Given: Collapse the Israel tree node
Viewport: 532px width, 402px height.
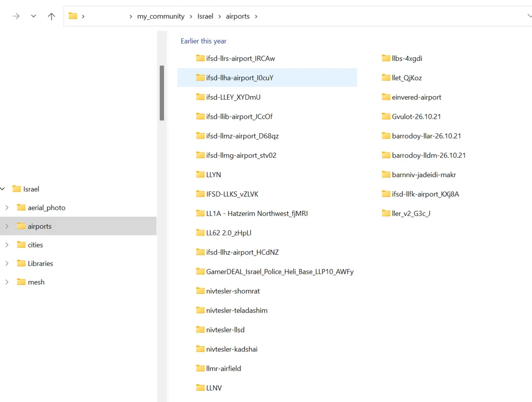Looking at the screenshot, I should tap(3, 189).
